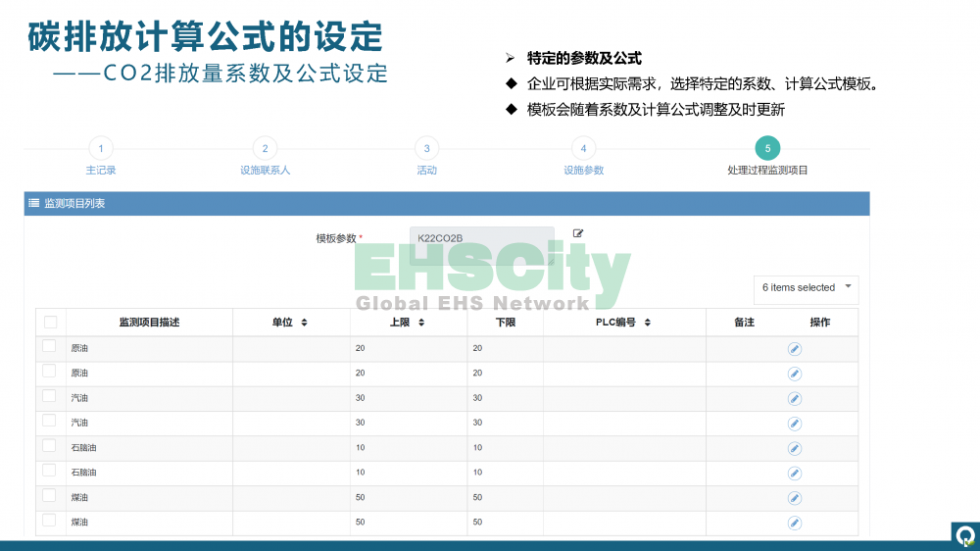
Task: Check the box for the first 原油 row
Action: [49, 346]
